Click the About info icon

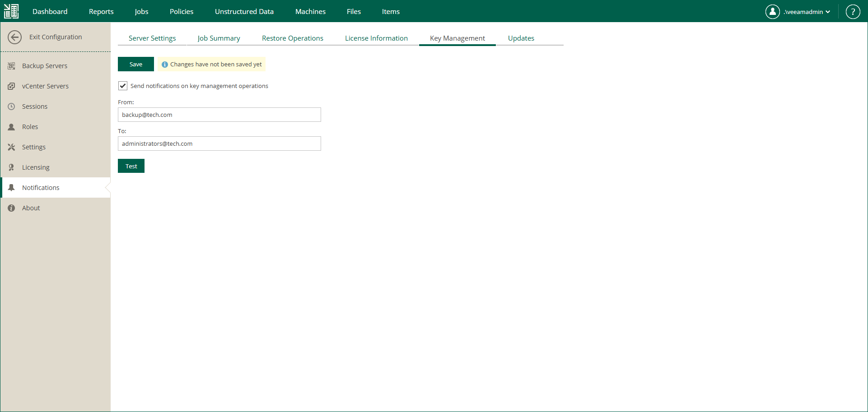pyautogui.click(x=11, y=208)
